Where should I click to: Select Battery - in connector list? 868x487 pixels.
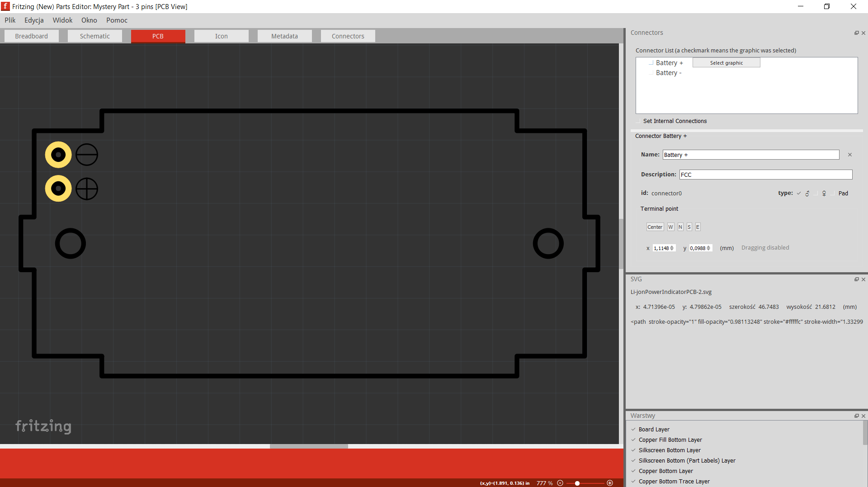pos(668,73)
